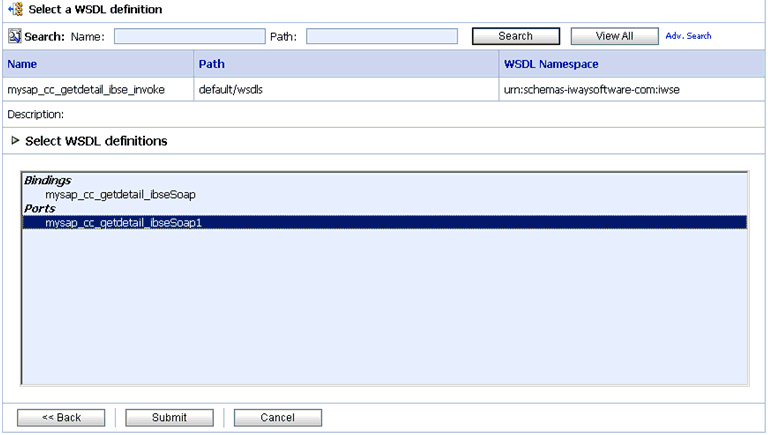Viewport: 768px width, 435px height.
Task: Sort by the WSDL Namespace column header
Action: pyautogui.click(x=552, y=64)
